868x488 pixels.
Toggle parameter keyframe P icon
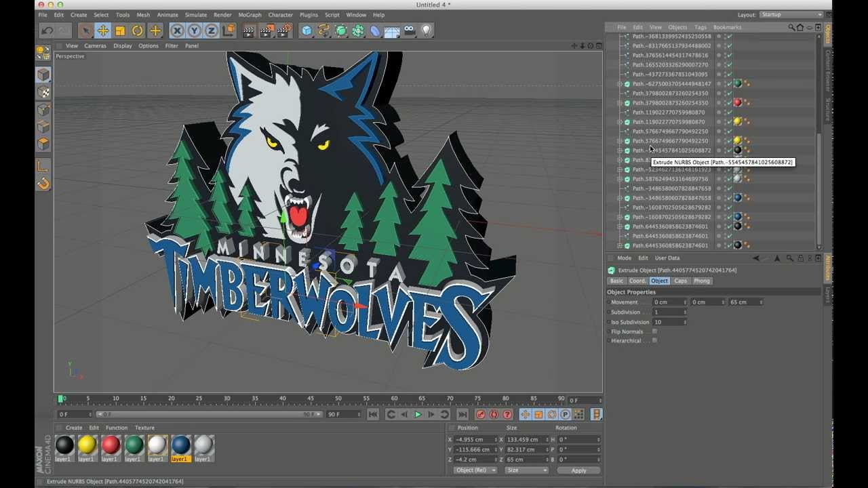[x=565, y=415]
